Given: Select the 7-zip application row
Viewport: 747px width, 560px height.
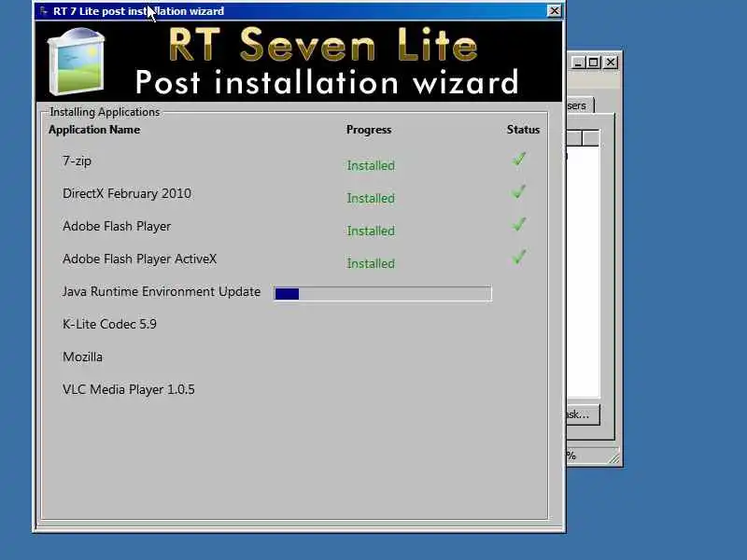Looking at the screenshot, I should point(77,161).
